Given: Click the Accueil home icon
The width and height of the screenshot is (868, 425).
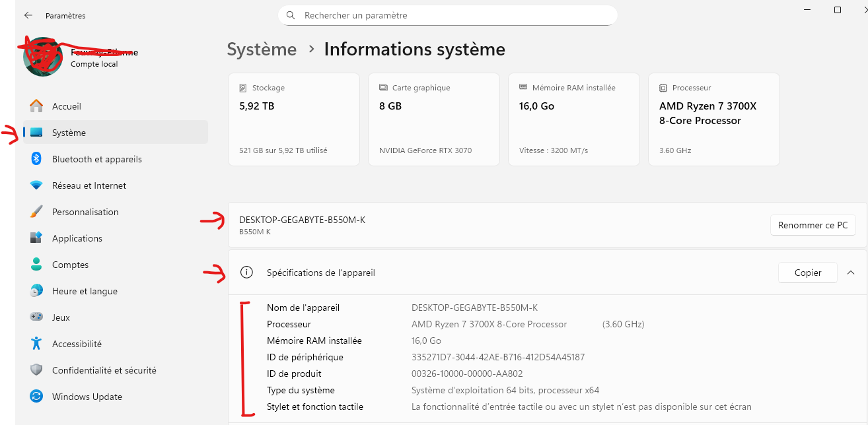Looking at the screenshot, I should 36,106.
